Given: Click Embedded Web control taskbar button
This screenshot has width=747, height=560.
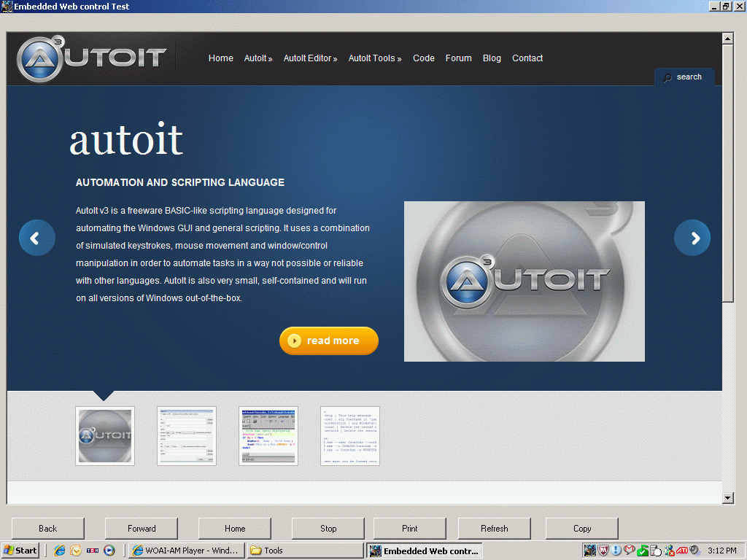Looking at the screenshot, I should tap(424, 551).
